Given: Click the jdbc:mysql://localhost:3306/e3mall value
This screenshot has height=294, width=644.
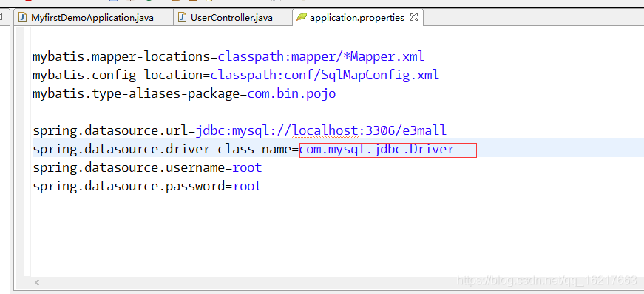Looking at the screenshot, I should click(321, 131).
